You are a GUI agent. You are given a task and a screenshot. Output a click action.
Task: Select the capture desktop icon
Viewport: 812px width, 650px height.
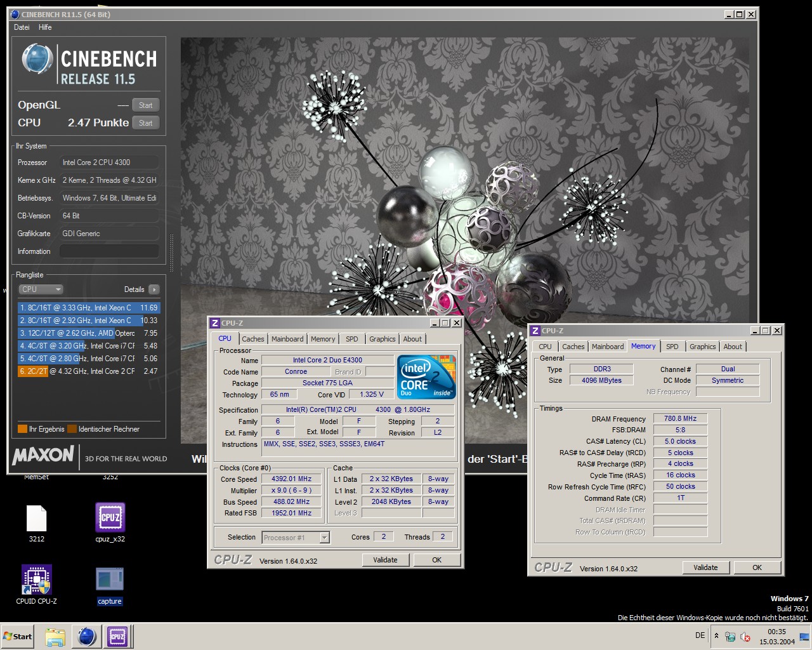[110, 586]
